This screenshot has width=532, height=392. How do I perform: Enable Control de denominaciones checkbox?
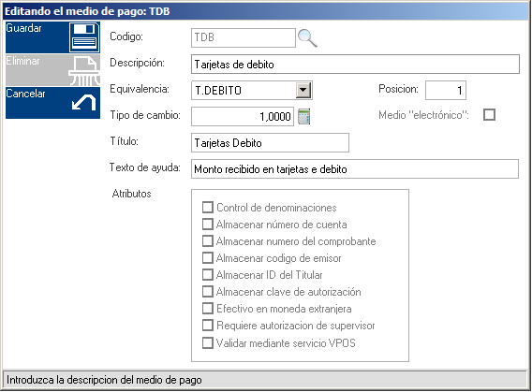click(x=208, y=208)
